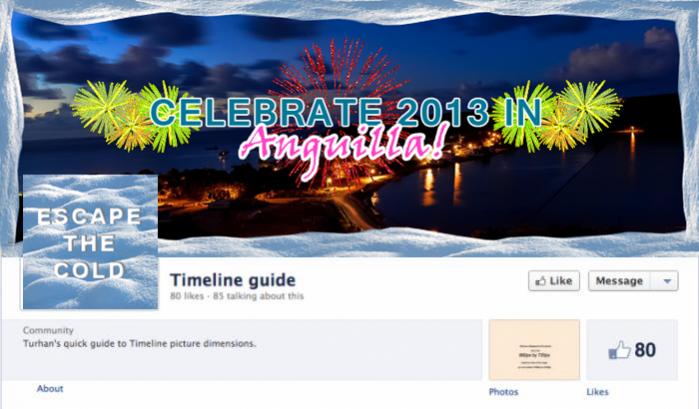Click the thumbs-up icon in Likes box
Image resolution: width=699 pixels, height=409 pixels.
[x=620, y=350]
